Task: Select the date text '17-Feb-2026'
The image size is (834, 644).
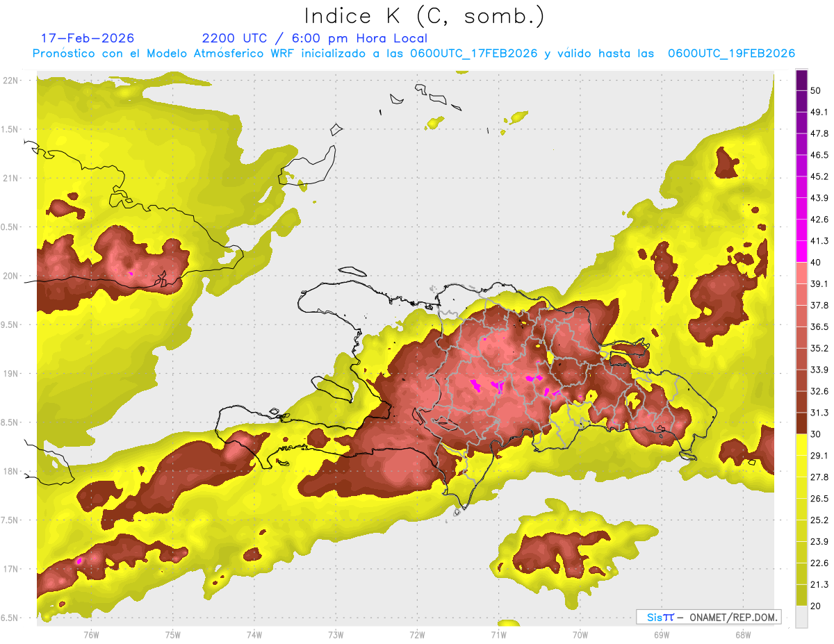Action: click(88, 38)
